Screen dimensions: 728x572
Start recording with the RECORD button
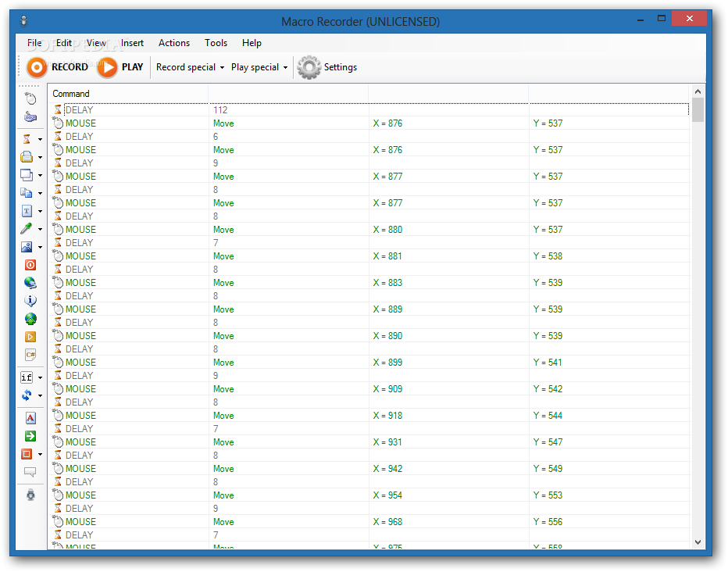(x=58, y=67)
